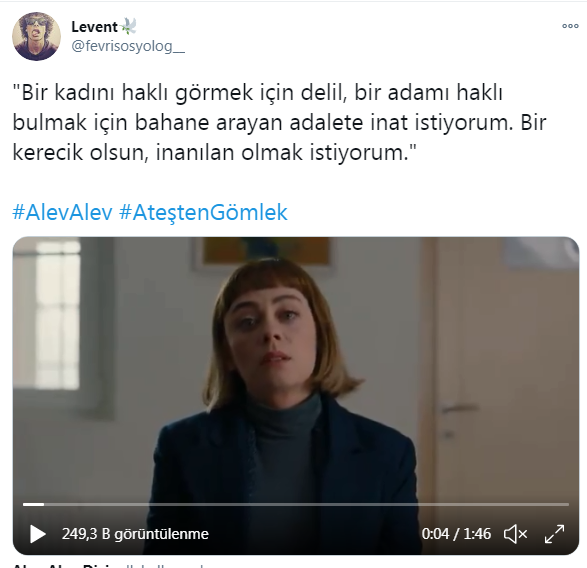Image resolution: width=587 pixels, height=568 pixels.
Task: Open Levent's profile picture
Action: [x=36, y=36]
